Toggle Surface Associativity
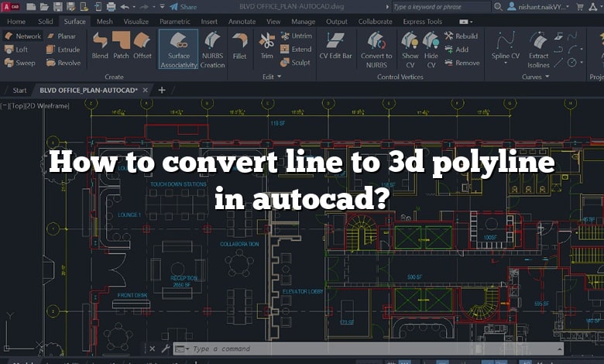The height and width of the screenshot is (364, 604). pos(178,47)
